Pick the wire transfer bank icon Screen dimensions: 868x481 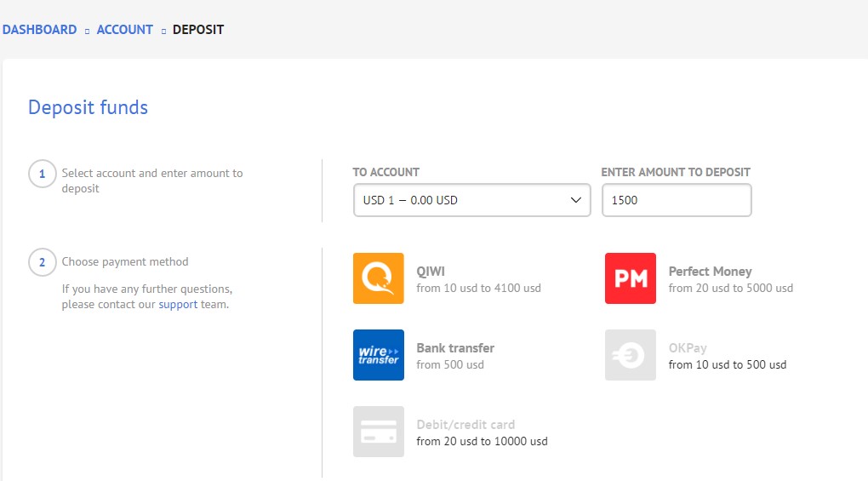(378, 355)
